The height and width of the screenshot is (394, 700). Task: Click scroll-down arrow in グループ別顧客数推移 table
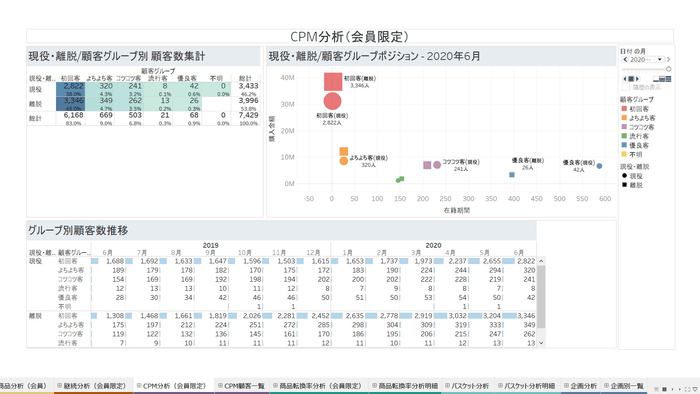click(541, 343)
